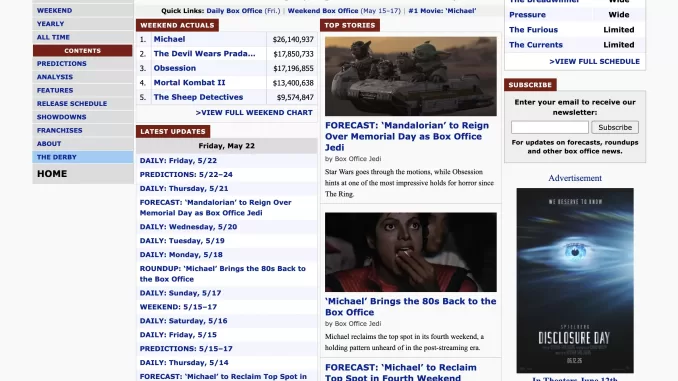Open Pressure in release schedule
The image size is (678, 381).
click(x=527, y=15)
